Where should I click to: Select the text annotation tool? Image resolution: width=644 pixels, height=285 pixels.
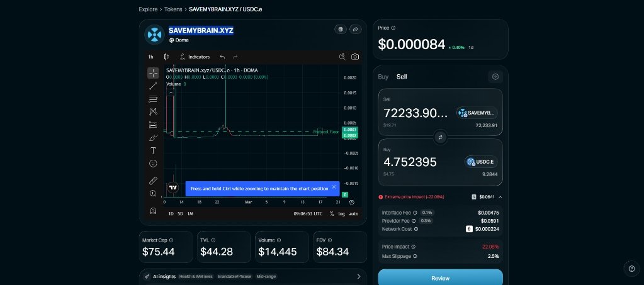click(x=153, y=150)
